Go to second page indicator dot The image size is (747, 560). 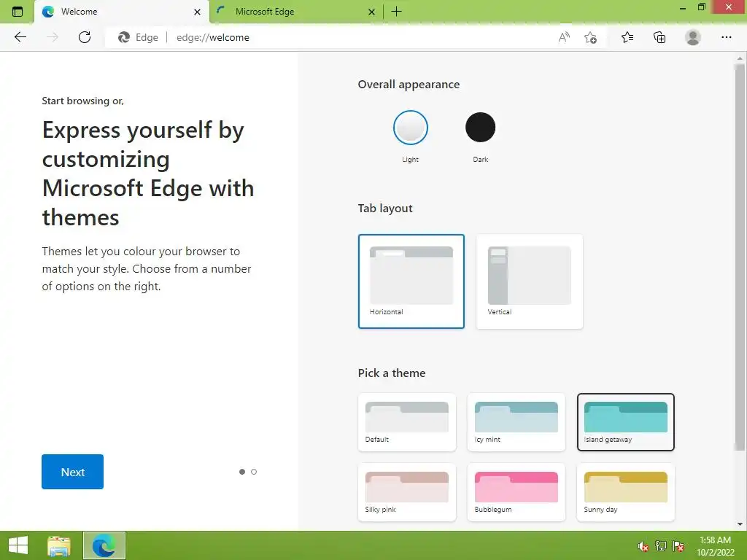pyautogui.click(x=253, y=472)
